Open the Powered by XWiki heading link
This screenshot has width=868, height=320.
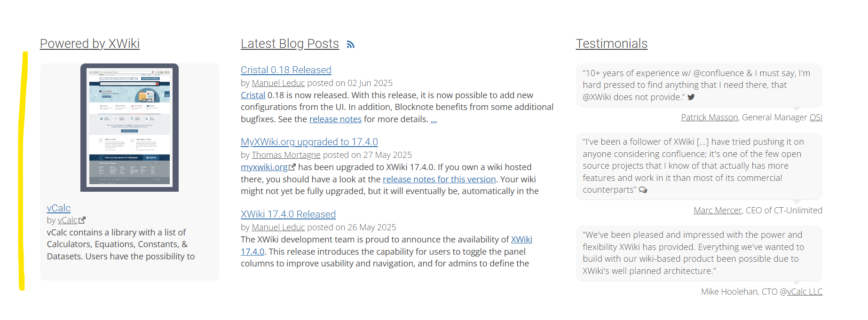(90, 44)
